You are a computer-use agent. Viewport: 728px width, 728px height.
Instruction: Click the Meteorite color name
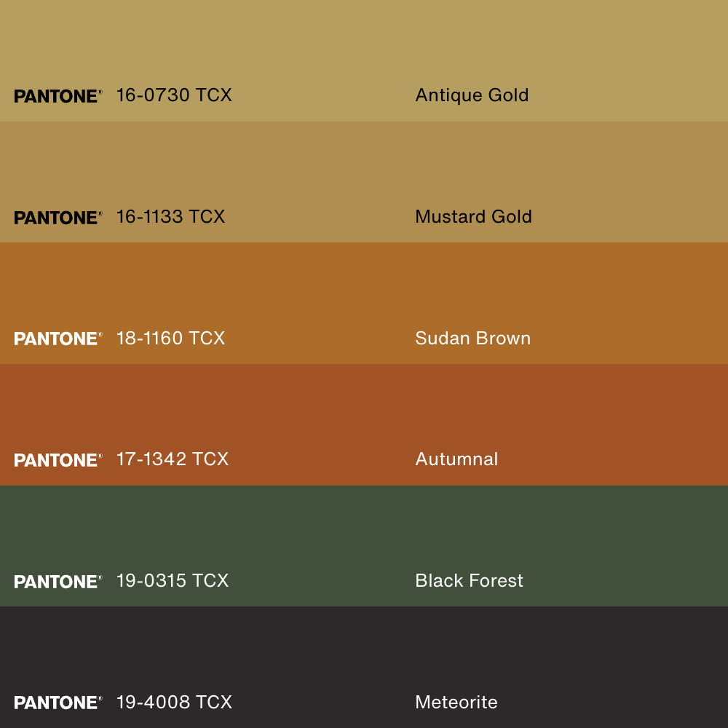pyautogui.click(x=456, y=703)
